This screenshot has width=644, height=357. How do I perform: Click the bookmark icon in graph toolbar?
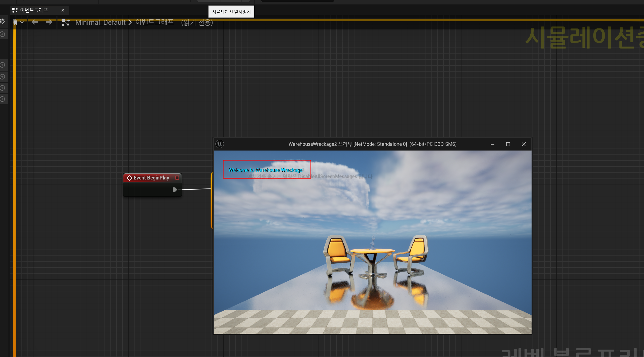15,23
